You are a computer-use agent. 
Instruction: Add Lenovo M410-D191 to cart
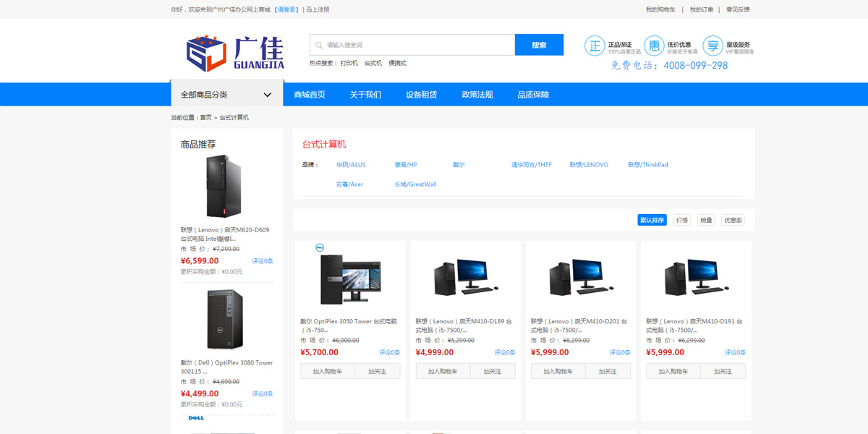pos(673,371)
